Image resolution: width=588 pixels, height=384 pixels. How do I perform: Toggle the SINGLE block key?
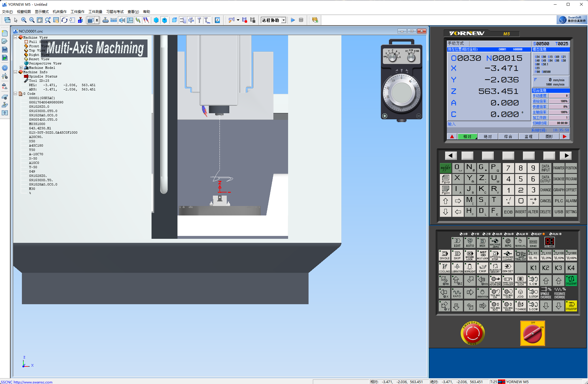[x=445, y=255]
